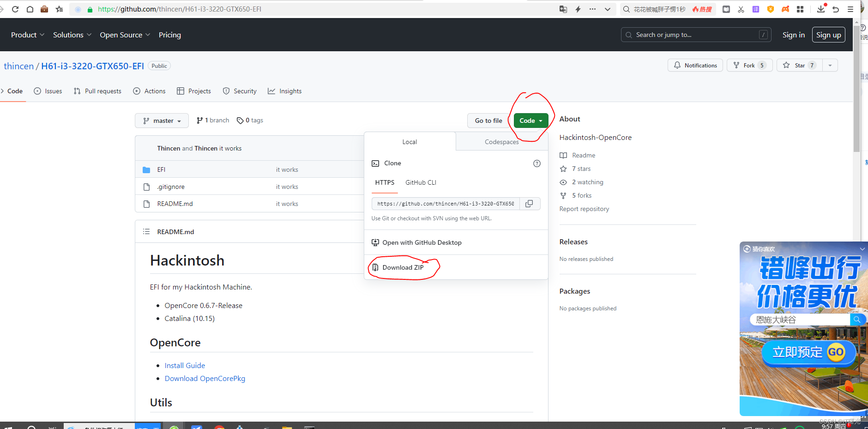Open the master branch selector dropdown
This screenshot has width=868, height=429.
click(x=162, y=121)
